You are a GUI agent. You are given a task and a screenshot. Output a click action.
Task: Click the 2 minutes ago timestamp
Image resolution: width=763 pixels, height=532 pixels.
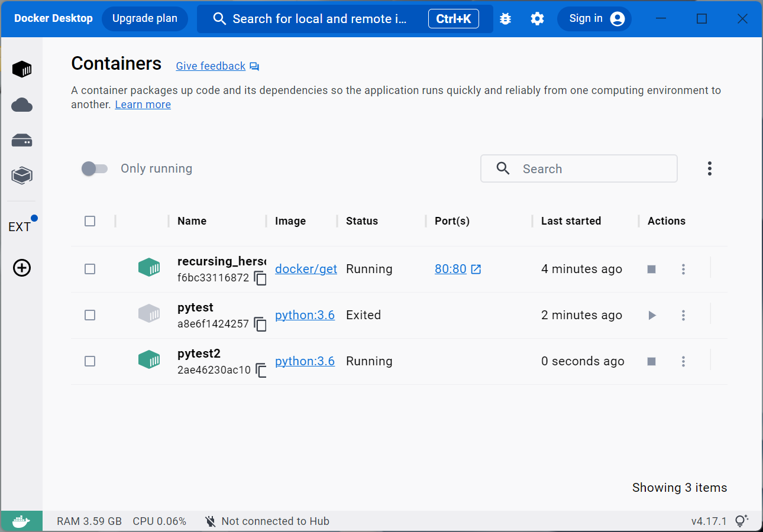tap(581, 315)
